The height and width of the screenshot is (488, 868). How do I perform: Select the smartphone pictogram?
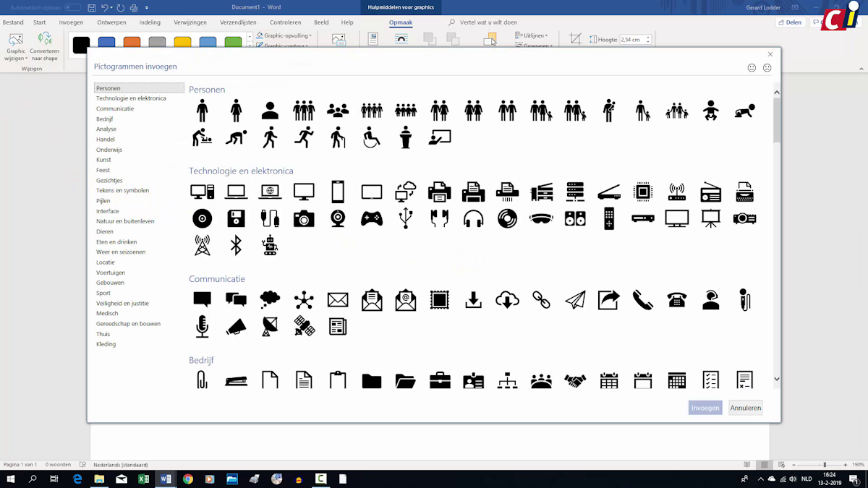click(338, 192)
